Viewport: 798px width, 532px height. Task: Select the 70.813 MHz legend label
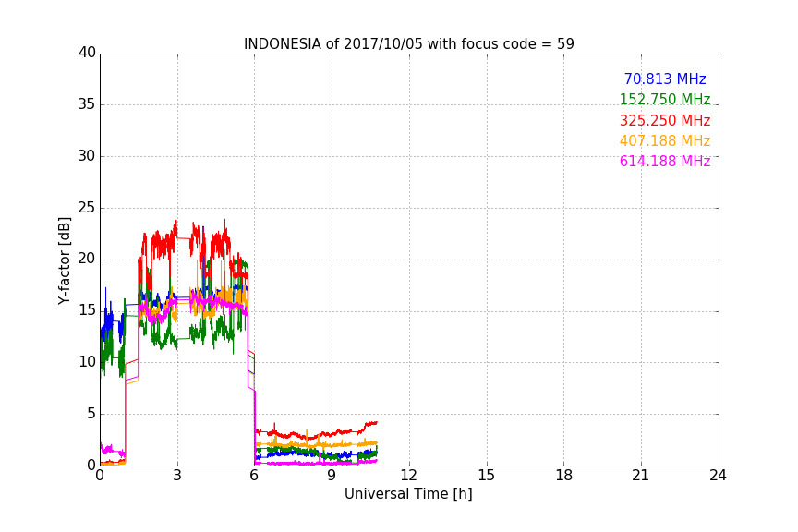(x=665, y=79)
